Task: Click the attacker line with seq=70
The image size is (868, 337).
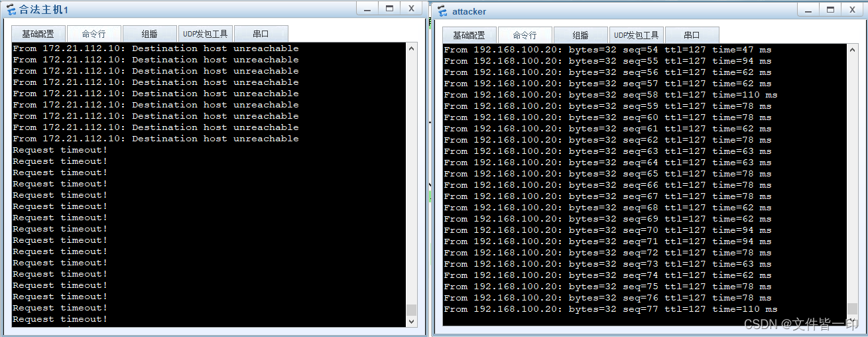Action: pos(607,230)
